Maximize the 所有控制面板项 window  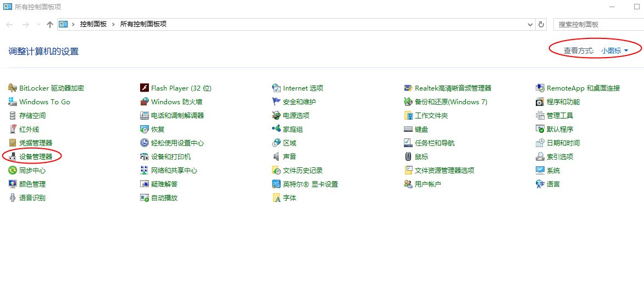pyautogui.click(x=637, y=7)
